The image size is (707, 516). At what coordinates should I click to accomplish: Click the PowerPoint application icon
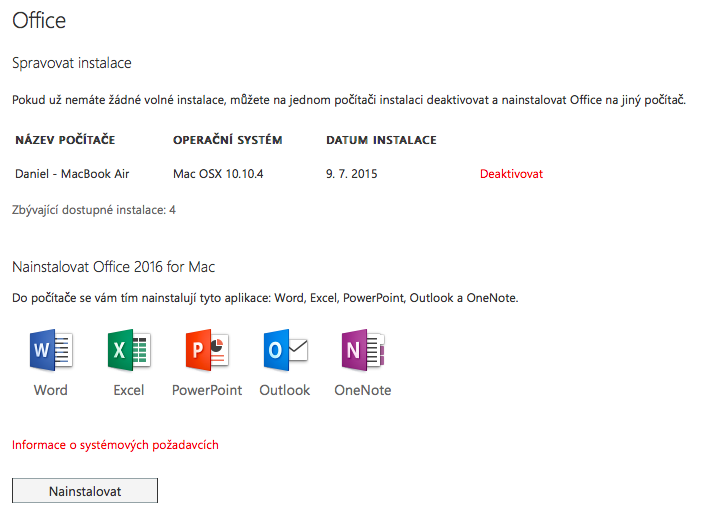[207, 350]
